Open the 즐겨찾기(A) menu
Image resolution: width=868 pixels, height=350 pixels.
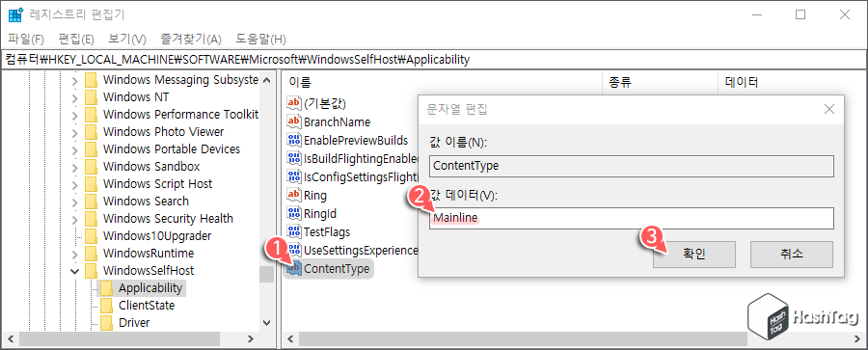pos(190,40)
